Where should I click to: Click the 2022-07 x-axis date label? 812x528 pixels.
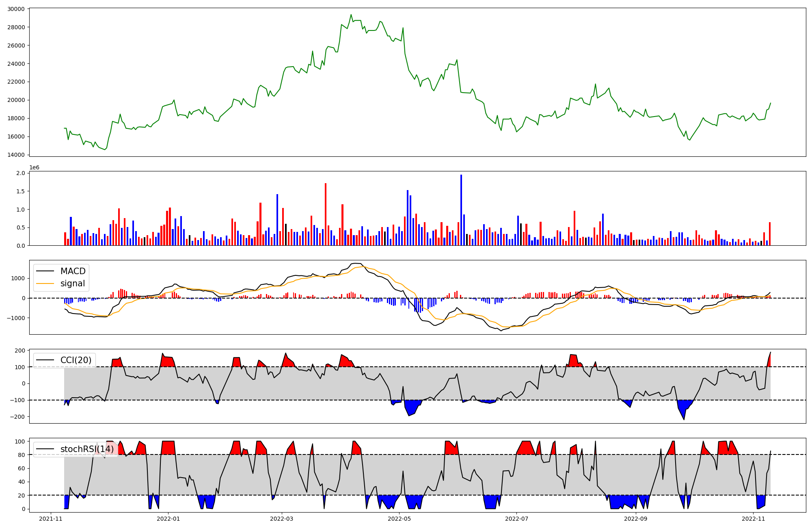[x=516, y=519]
